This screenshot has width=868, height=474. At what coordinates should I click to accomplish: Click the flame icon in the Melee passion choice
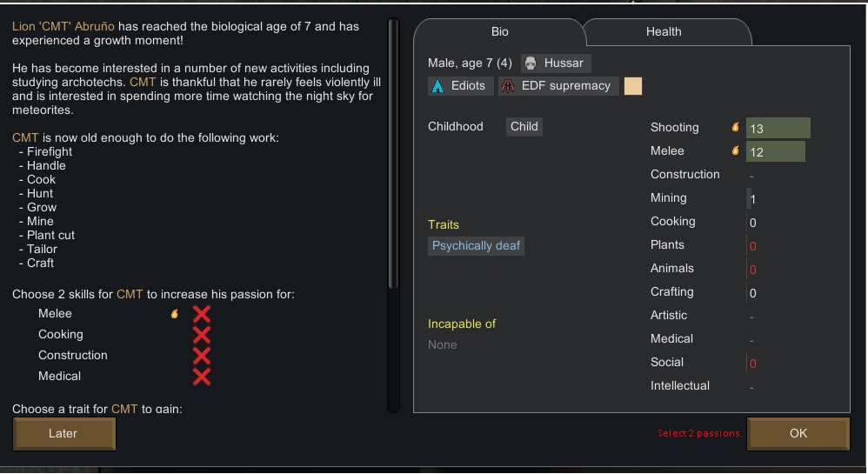175,314
